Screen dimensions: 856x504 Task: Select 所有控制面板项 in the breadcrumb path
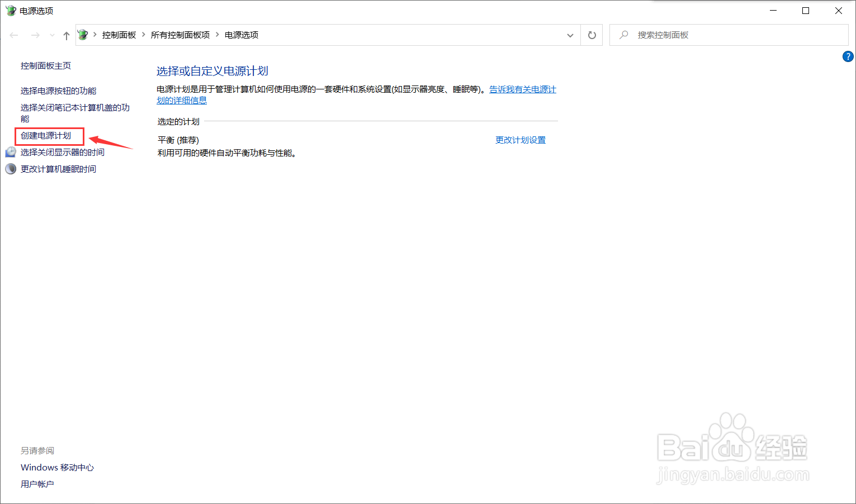(x=180, y=35)
